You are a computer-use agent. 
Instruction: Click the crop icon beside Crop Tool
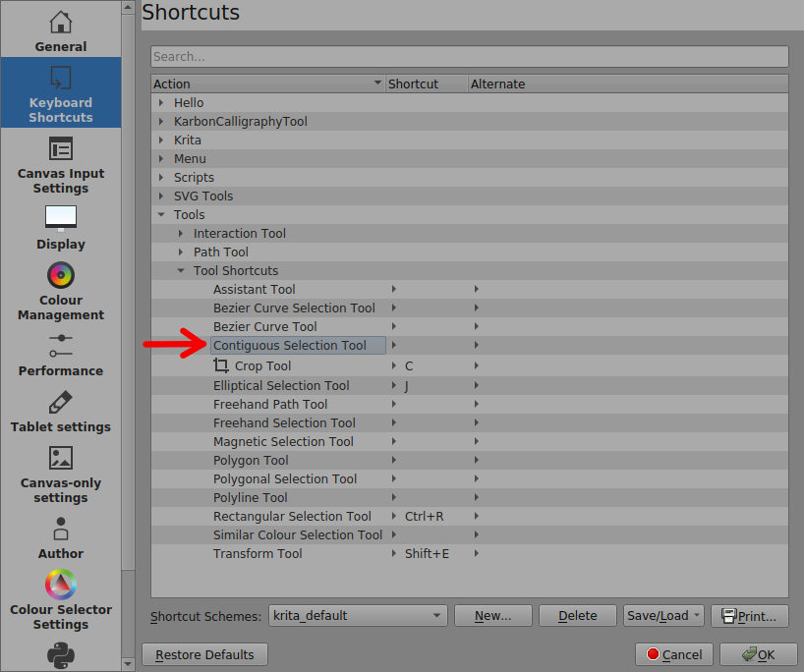(221, 365)
